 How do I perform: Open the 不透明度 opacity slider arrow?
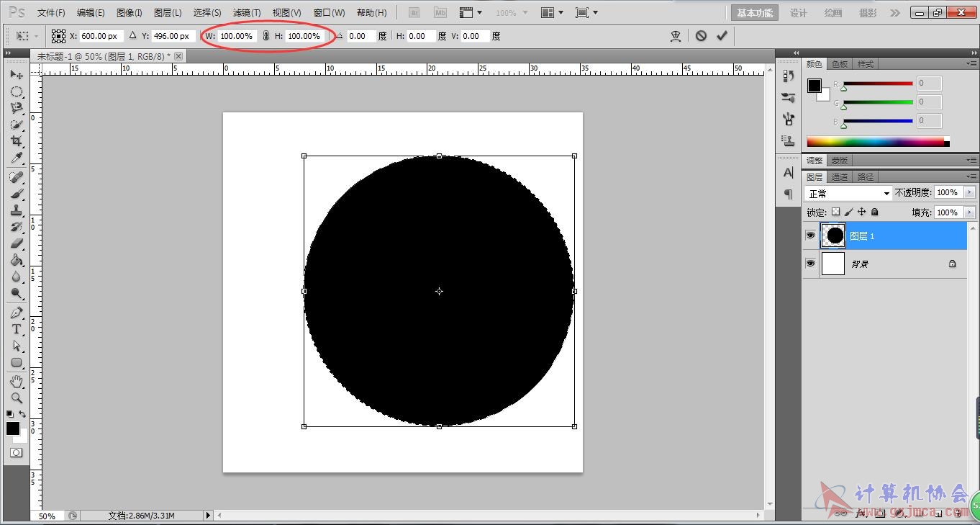pyautogui.click(x=969, y=193)
